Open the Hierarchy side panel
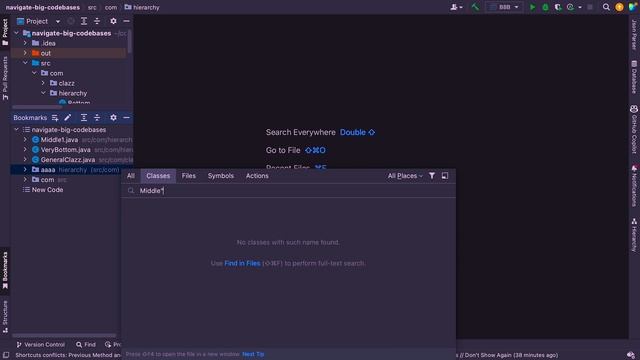The image size is (640, 360). pos(634,235)
